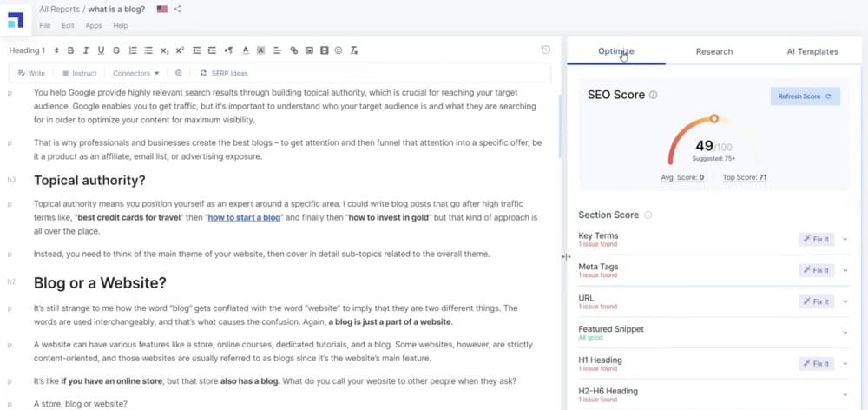Expand the URL section

[845, 301]
